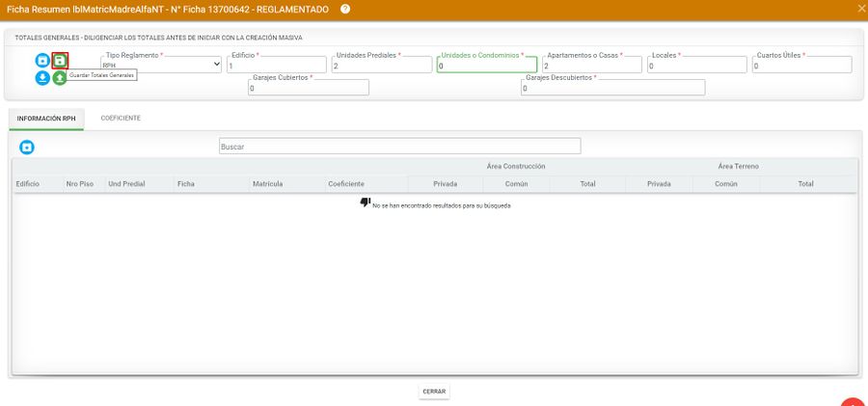The height and width of the screenshot is (406, 868).
Task: Click the blue download arrow icon
Action: point(42,78)
